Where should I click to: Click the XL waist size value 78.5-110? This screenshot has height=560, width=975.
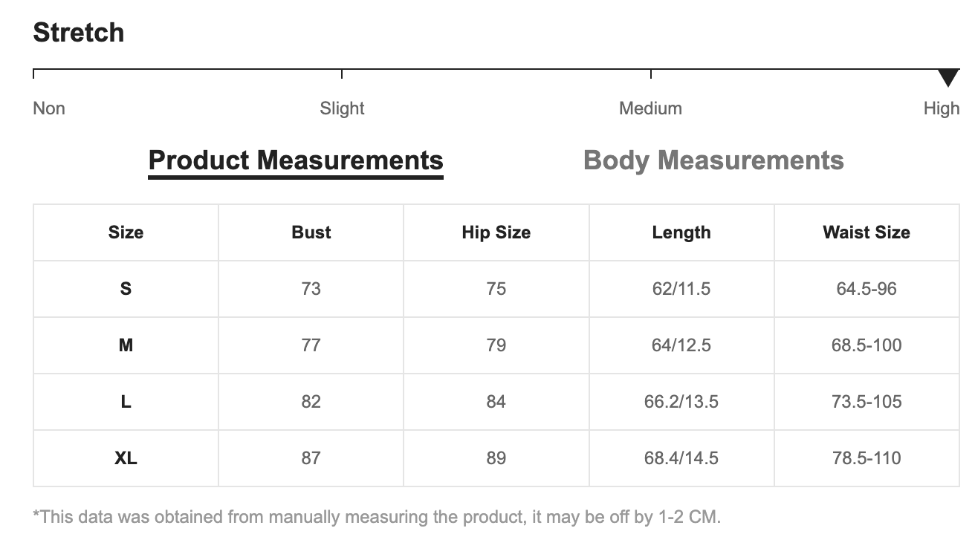(x=867, y=458)
